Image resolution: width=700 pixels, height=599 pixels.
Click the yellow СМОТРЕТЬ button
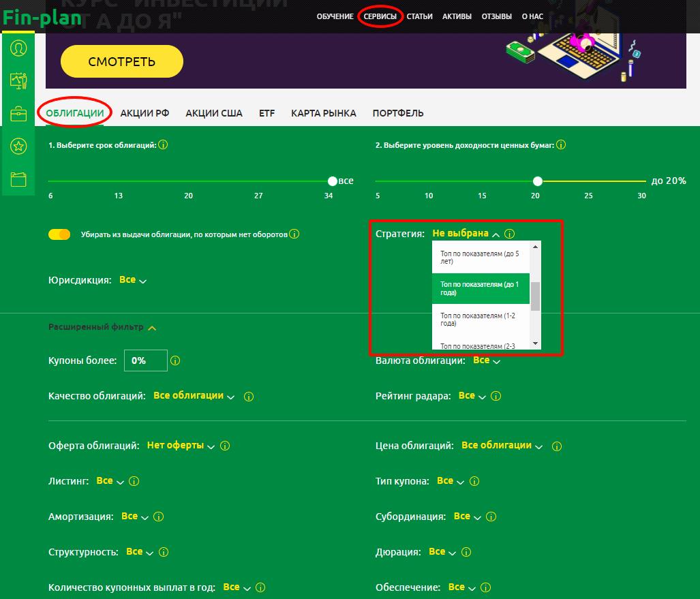point(122,62)
